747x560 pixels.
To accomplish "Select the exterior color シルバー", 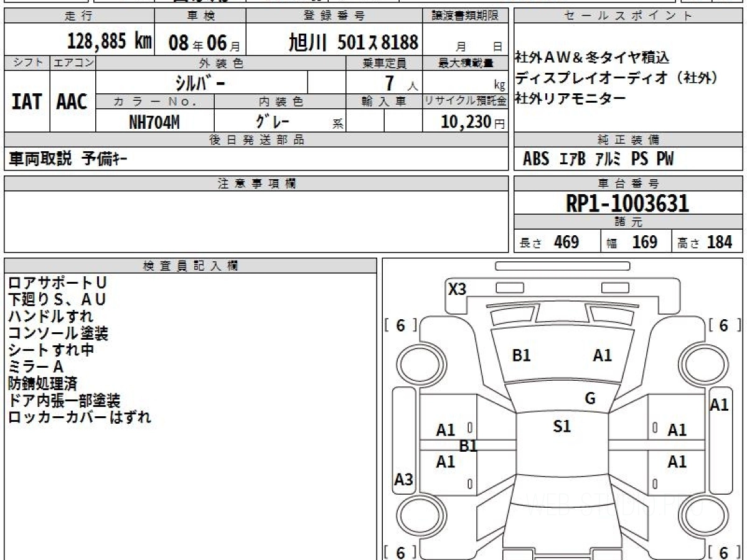I will 200,82.
